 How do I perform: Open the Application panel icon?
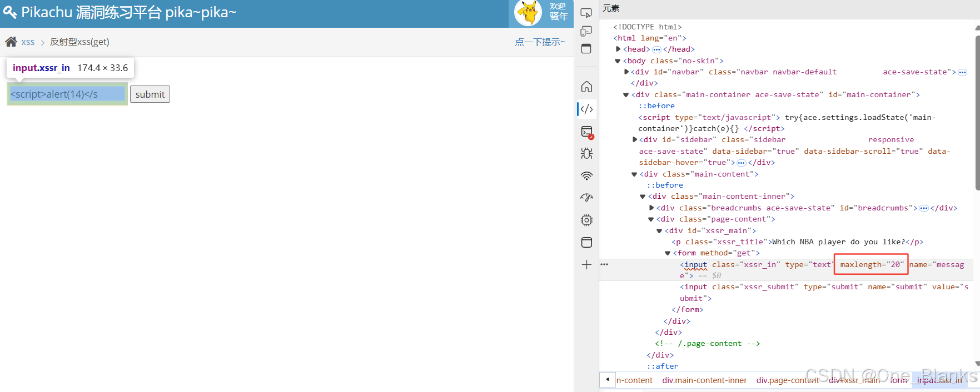coord(586,242)
